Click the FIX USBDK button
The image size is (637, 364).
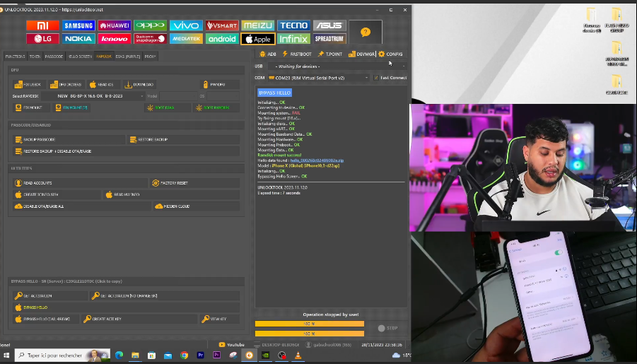tap(28, 85)
